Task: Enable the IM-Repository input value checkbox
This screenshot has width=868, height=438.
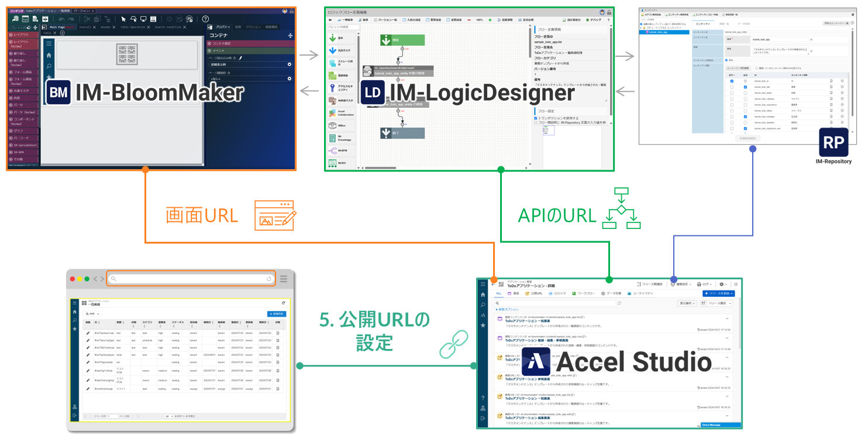Action: pos(536,122)
